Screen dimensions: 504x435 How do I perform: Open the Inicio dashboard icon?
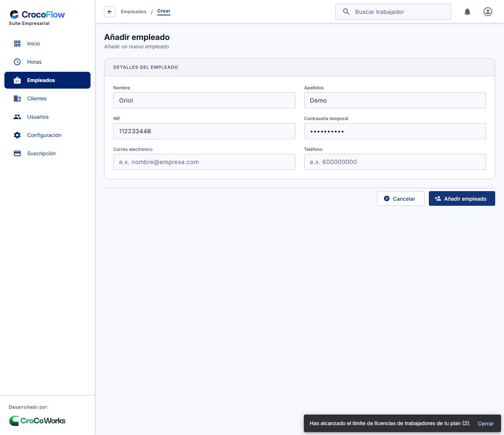point(17,44)
